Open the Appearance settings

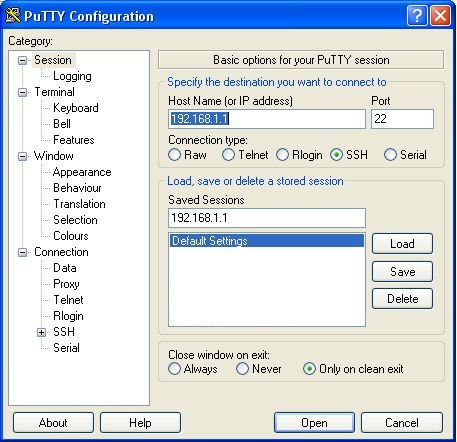[x=82, y=172]
